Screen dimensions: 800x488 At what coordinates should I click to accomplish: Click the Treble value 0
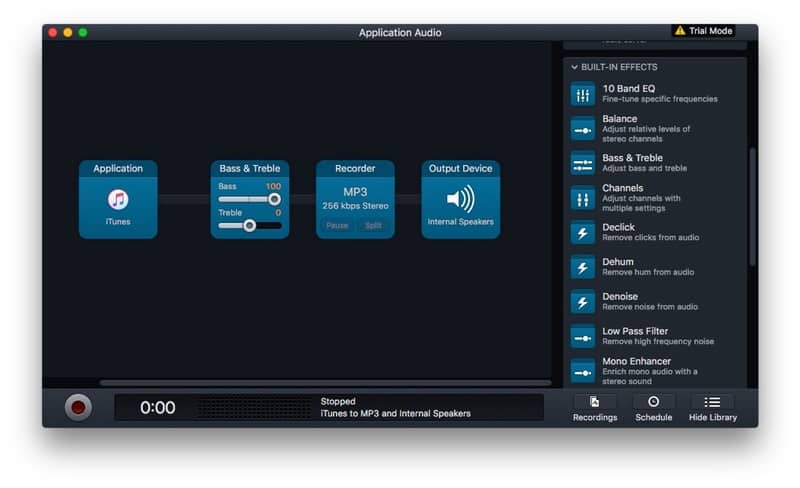278,212
